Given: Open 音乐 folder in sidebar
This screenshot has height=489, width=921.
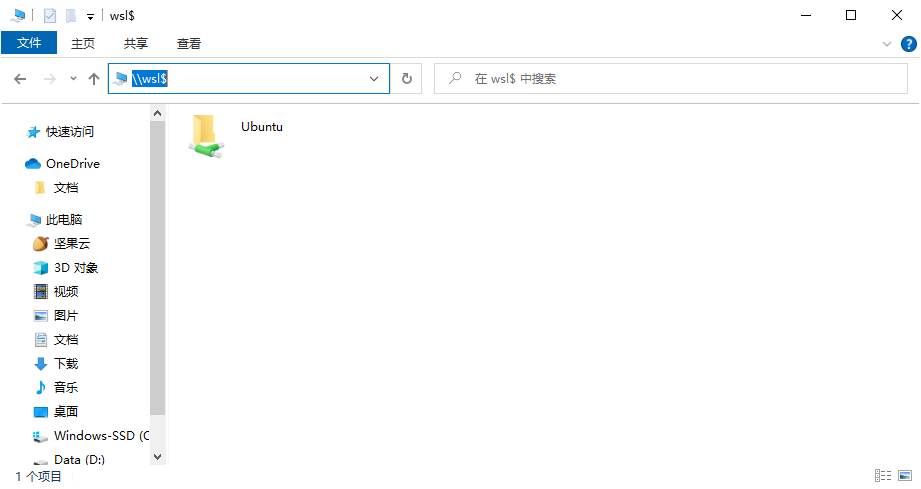Looking at the screenshot, I should 66,387.
